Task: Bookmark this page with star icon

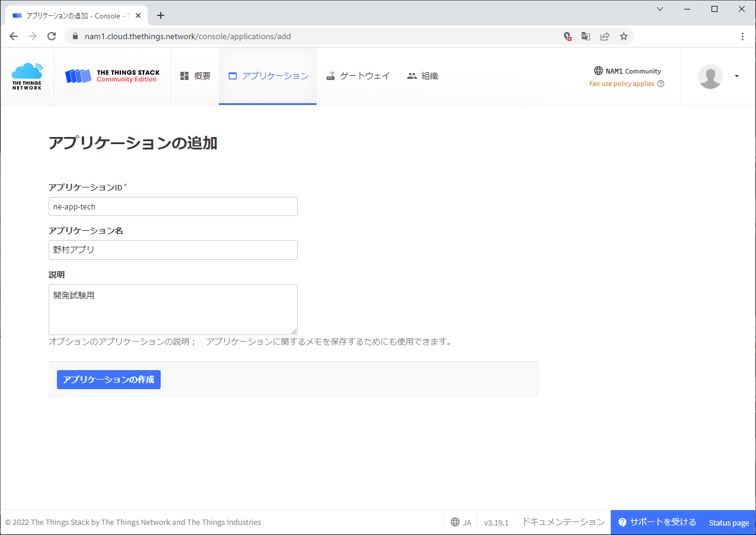Action: click(624, 36)
